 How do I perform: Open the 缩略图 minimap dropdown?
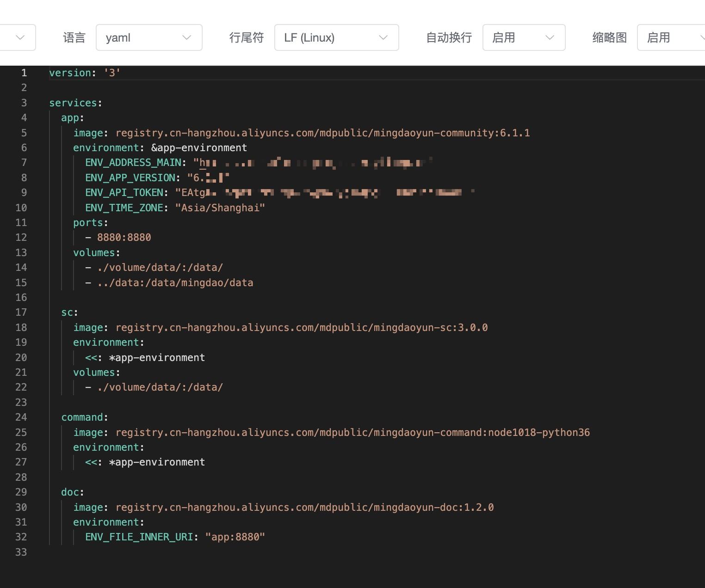pyautogui.click(x=670, y=37)
